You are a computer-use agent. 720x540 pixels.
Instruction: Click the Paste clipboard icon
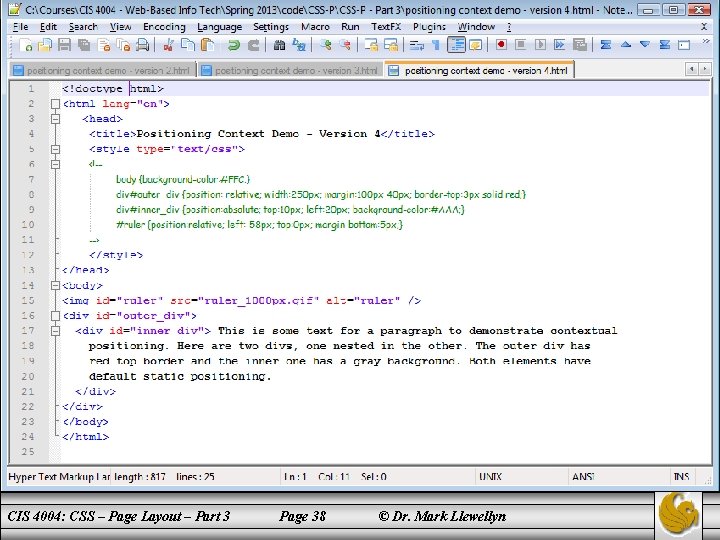[x=208, y=45]
